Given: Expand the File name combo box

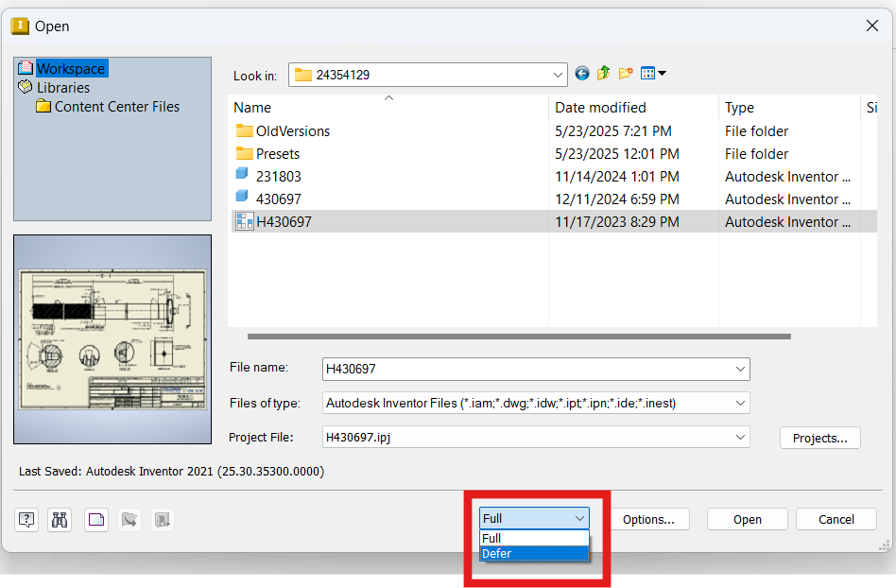Looking at the screenshot, I should [738, 369].
